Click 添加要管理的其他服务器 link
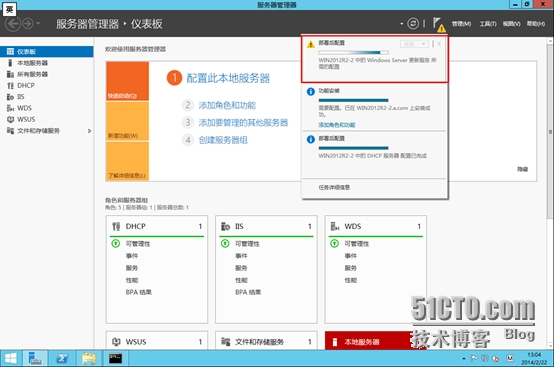Image resolution: width=554 pixels, height=367 pixels. point(243,123)
